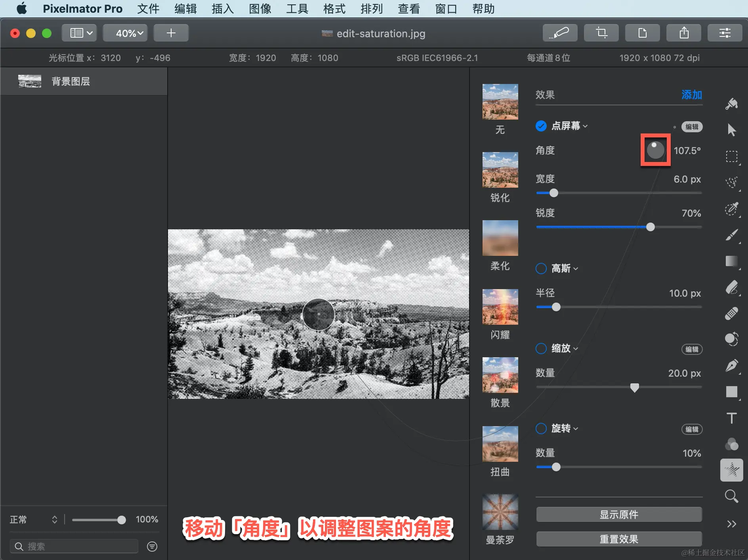Screen dimensions: 748x560
Task: Open the 格式 menu
Action: (334, 9)
